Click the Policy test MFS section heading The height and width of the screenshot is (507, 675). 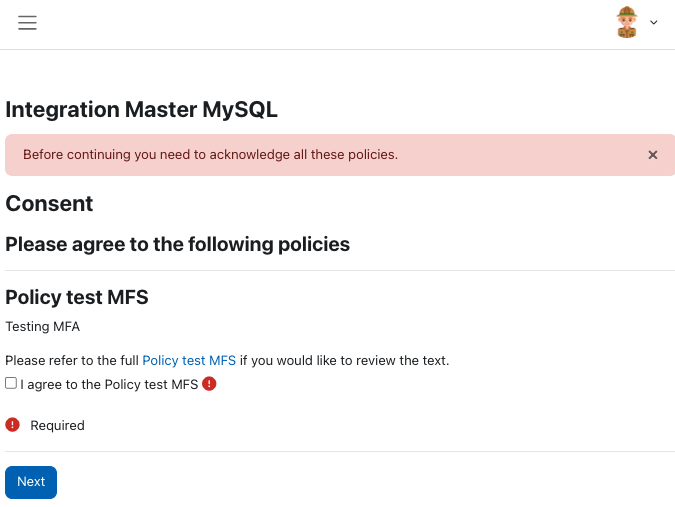(77, 297)
